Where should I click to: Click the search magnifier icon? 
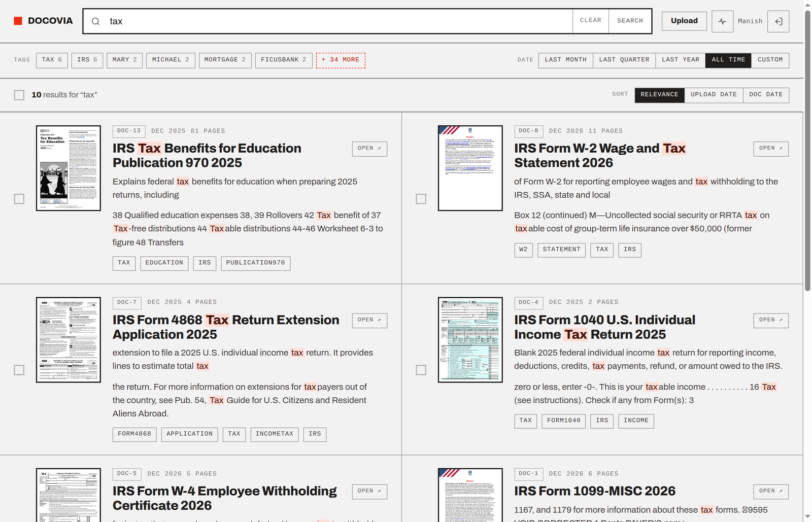[x=95, y=21]
